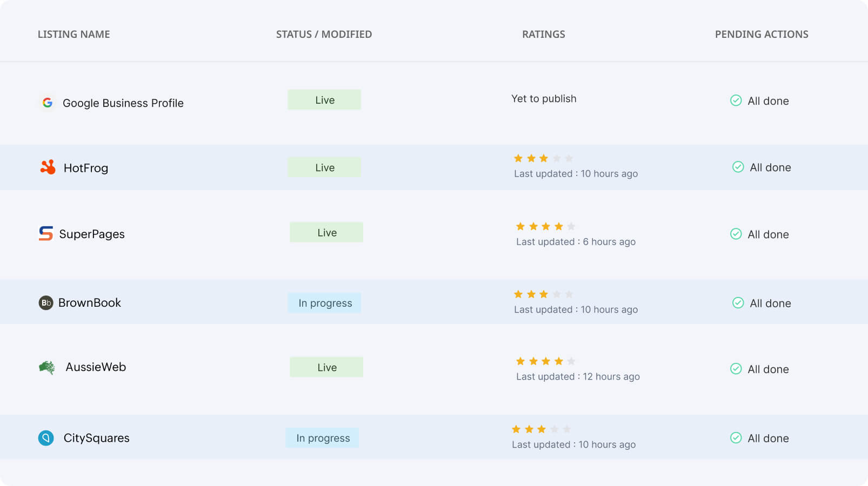Click the Status / Modified column header
The height and width of the screenshot is (486, 868).
coord(324,34)
